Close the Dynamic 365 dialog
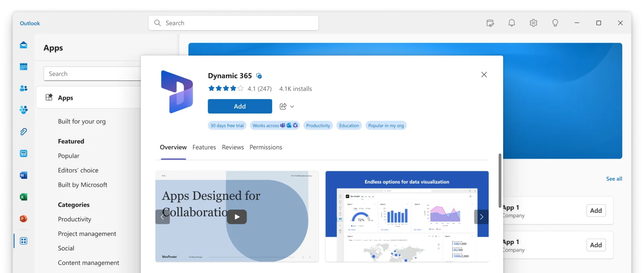Image resolution: width=644 pixels, height=273 pixels. pyautogui.click(x=484, y=74)
